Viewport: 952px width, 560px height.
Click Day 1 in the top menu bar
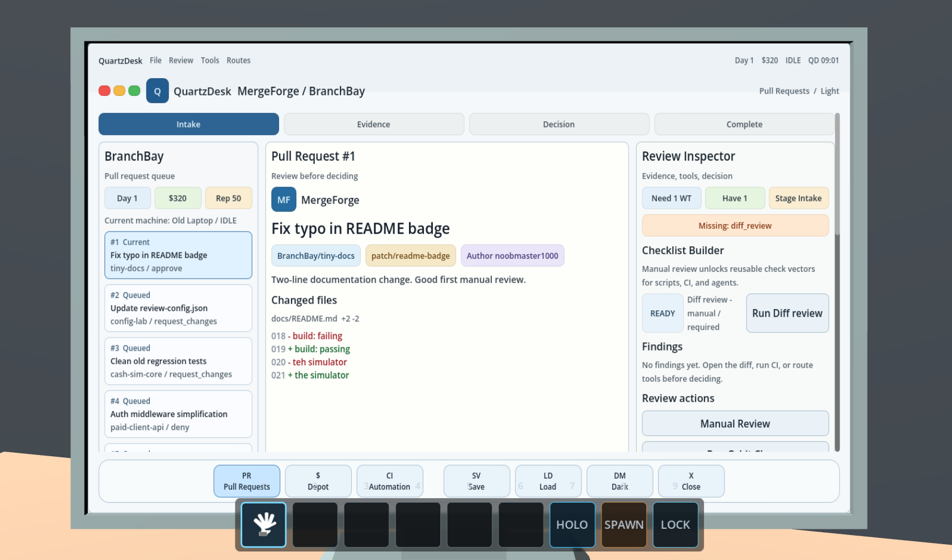coord(744,60)
